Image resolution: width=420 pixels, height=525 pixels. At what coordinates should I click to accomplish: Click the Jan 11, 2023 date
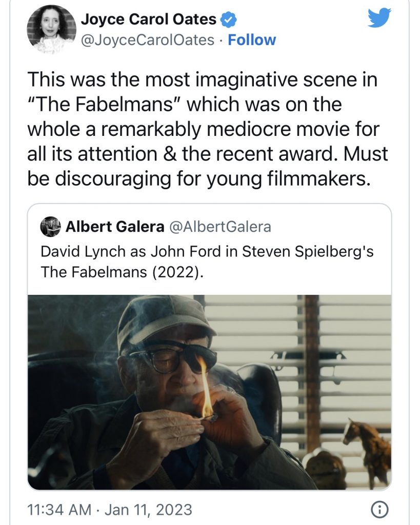(x=149, y=510)
